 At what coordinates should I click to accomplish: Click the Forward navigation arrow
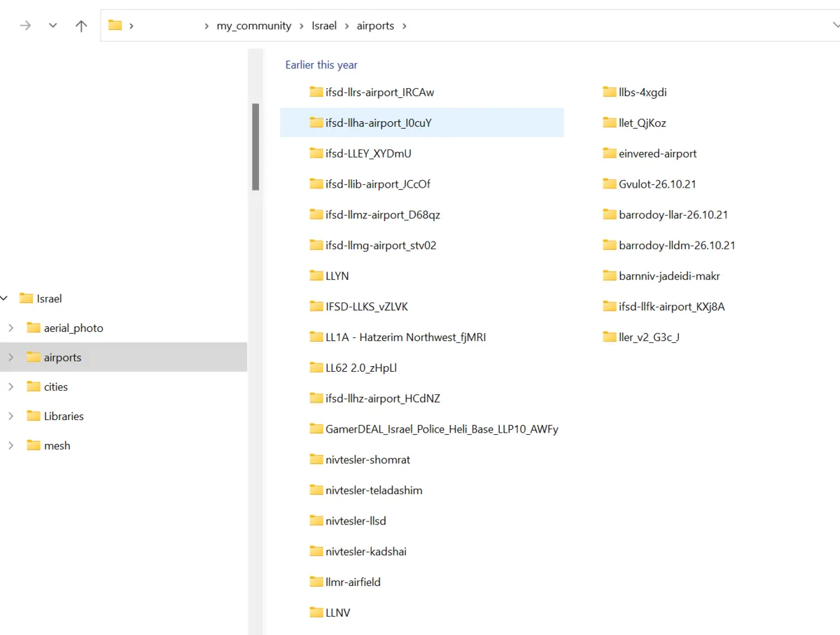(26, 26)
